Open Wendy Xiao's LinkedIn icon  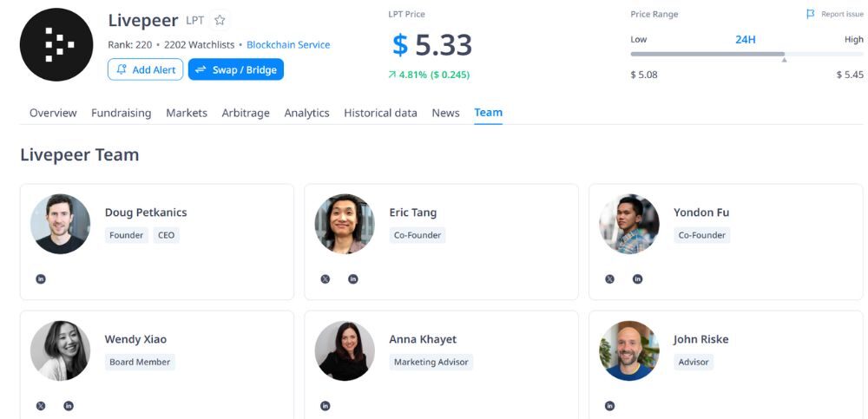tap(69, 406)
